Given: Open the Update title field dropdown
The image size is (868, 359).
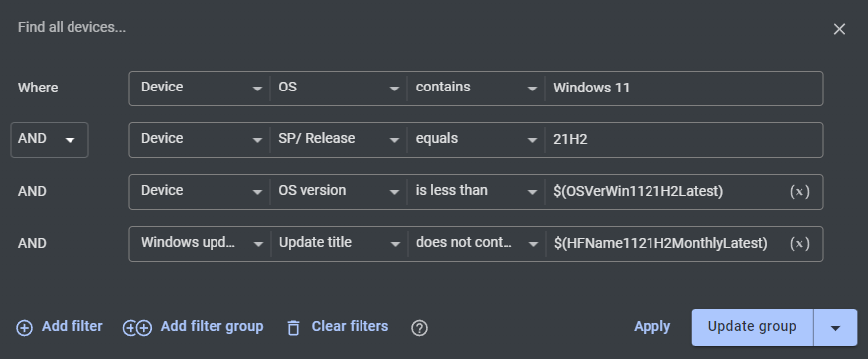Looking at the screenshot, I should 339,244.
